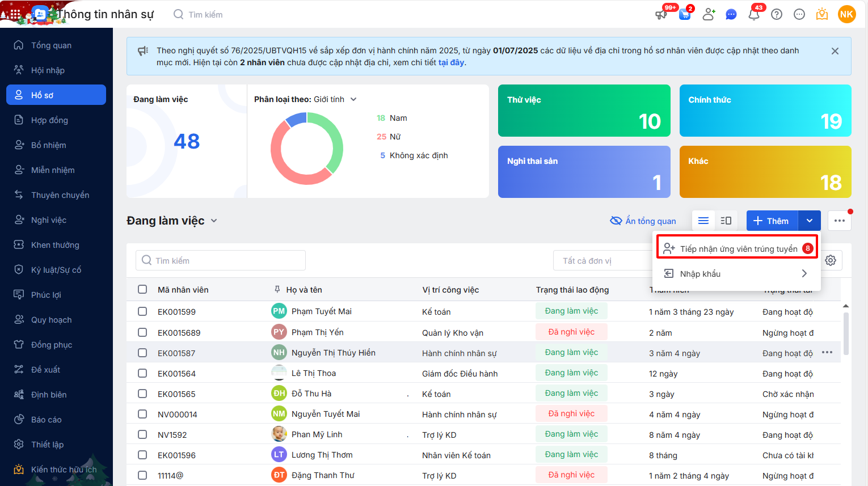Click the help question mark icon
This screenshot has height=486, width=868.
click(x=777, y=15)
